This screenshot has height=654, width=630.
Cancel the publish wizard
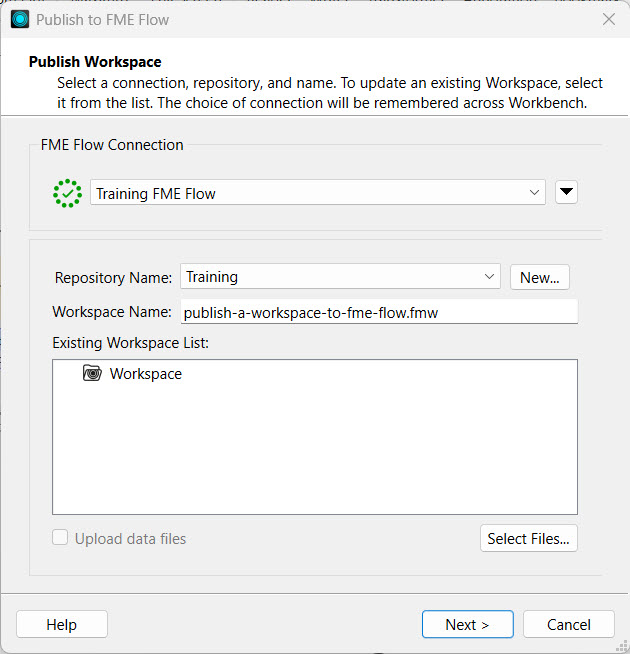pos(569,624)
